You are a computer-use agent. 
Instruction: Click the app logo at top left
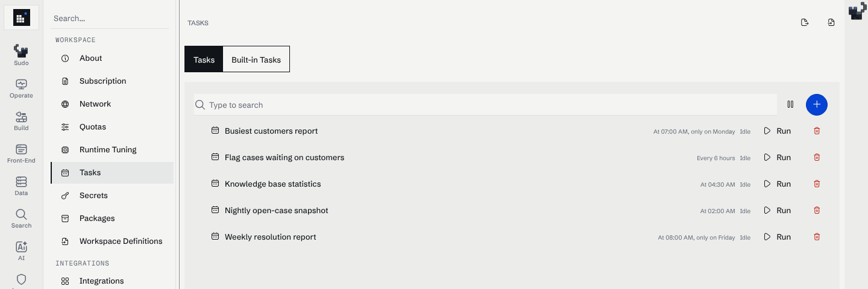tap(21, 18)
